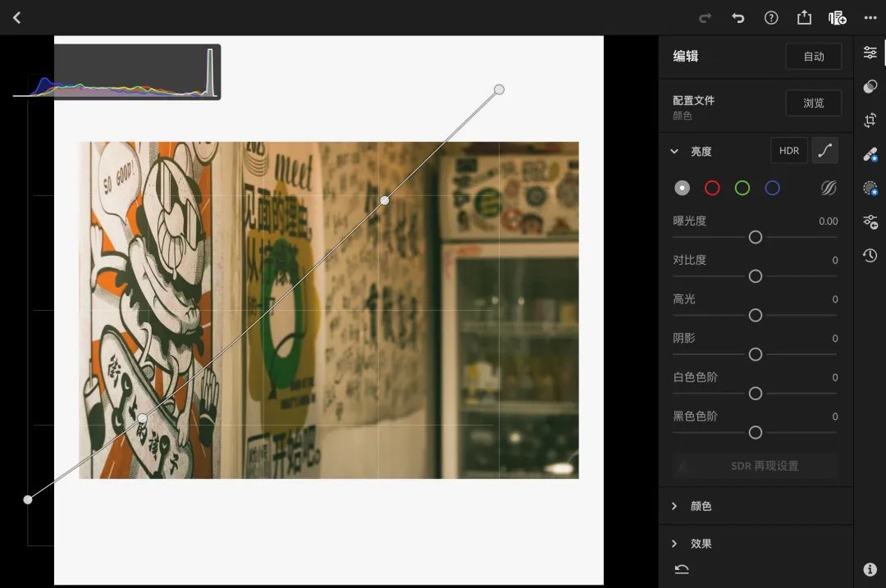This screenshot has width=886, height=588.
Task: Open the Share export icon
Action: tap(804, 17)
